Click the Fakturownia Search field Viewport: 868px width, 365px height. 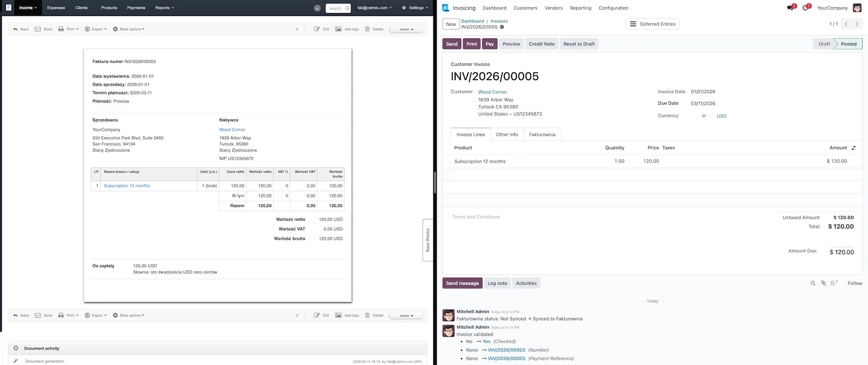tap(339, 8)
